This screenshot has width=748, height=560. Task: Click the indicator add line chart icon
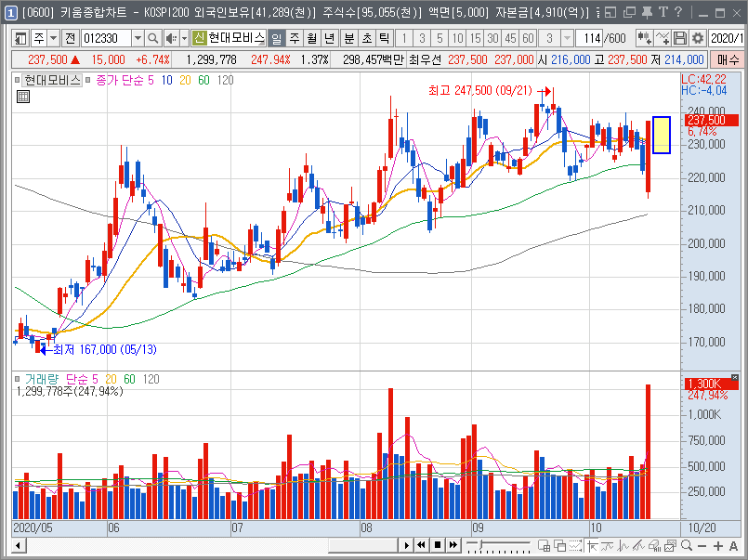tap(663, 38)
